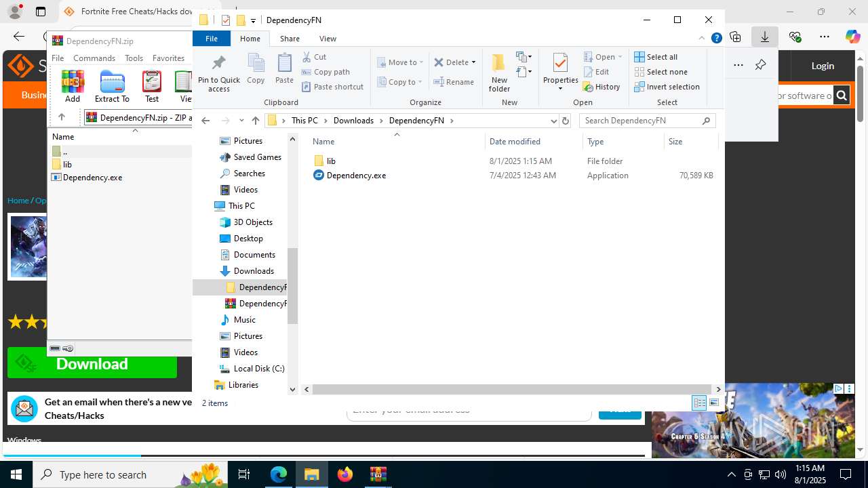Switch to the Share ribbon tab

pyautogui.click(x=290, y=39)
